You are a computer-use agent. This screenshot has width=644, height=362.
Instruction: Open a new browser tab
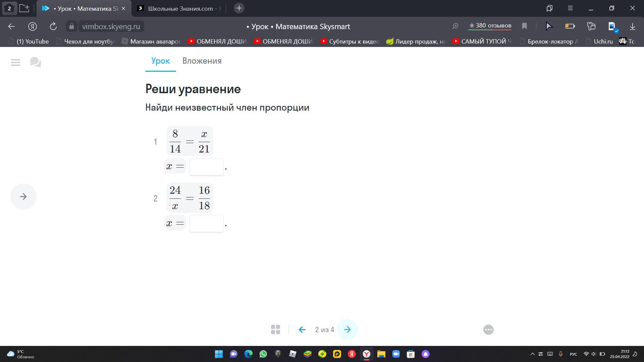click(239, 8)
